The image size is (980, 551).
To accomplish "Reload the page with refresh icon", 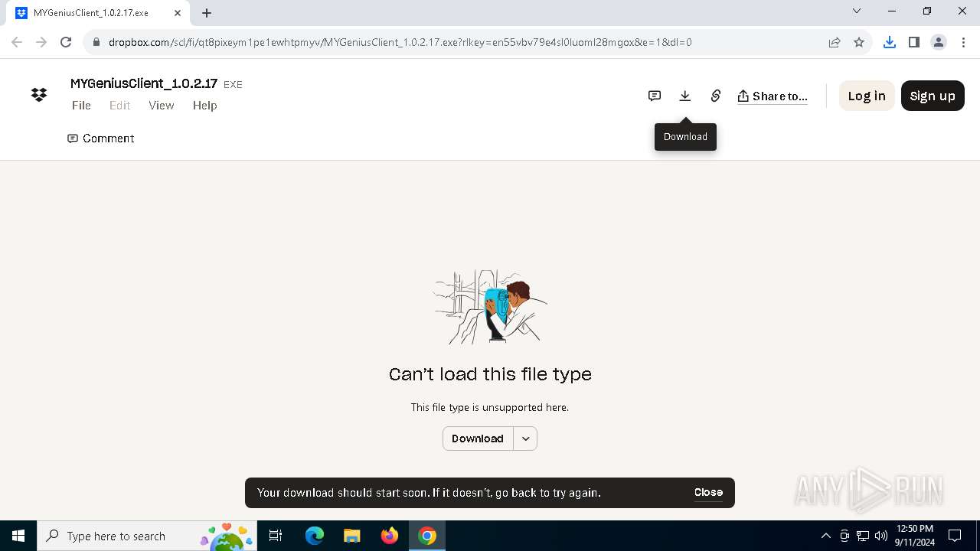I will pos(66,42).
